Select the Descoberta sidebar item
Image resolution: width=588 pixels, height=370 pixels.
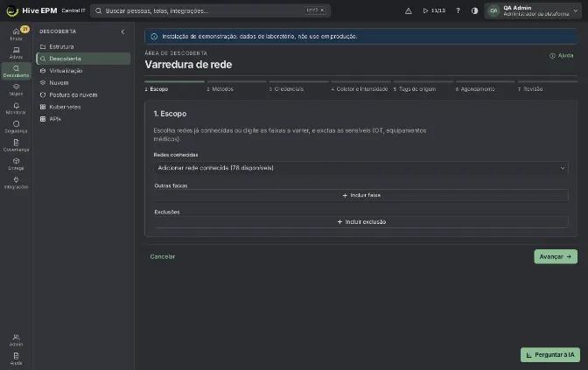[83, 59]
